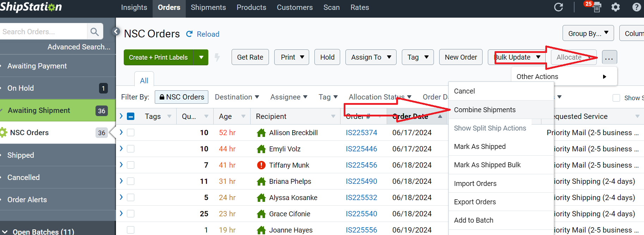Viewport: 644px width, 235px height.
Task: Select Add to Batch from the menu
Action: pos(501,220)
